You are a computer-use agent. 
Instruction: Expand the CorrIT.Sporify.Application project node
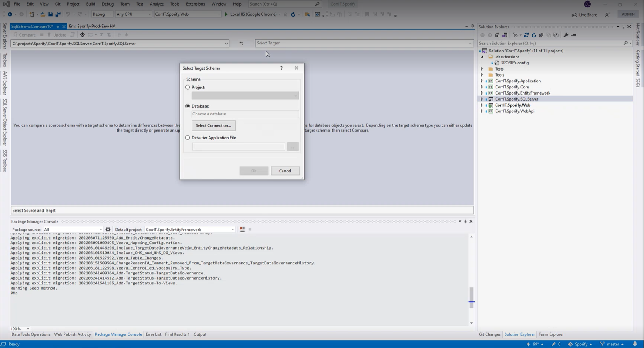coord(482,81)
